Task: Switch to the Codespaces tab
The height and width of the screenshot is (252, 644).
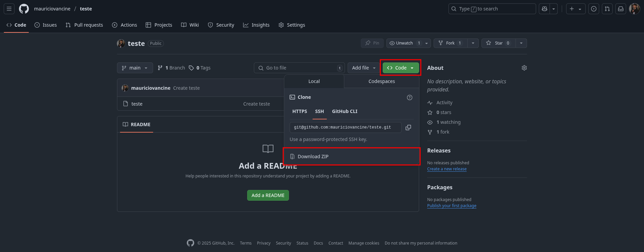Action: (381, 81)
